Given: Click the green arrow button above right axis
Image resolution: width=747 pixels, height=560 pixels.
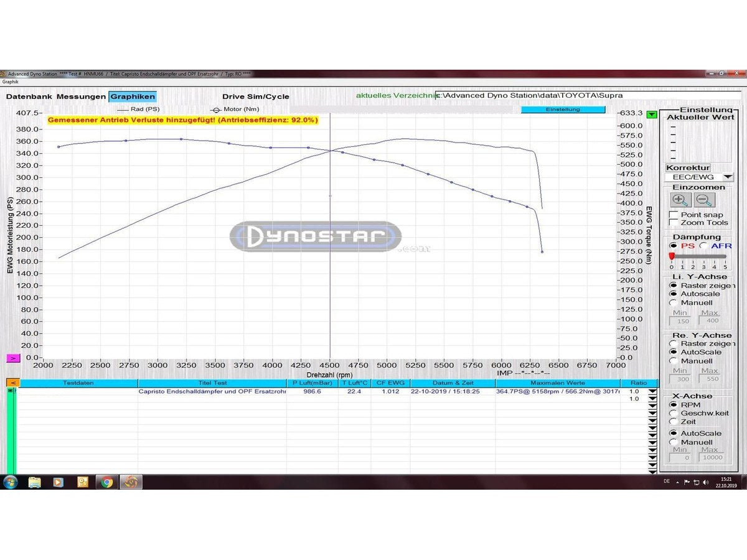Looking at the screenshot, I should click(651, 114).
